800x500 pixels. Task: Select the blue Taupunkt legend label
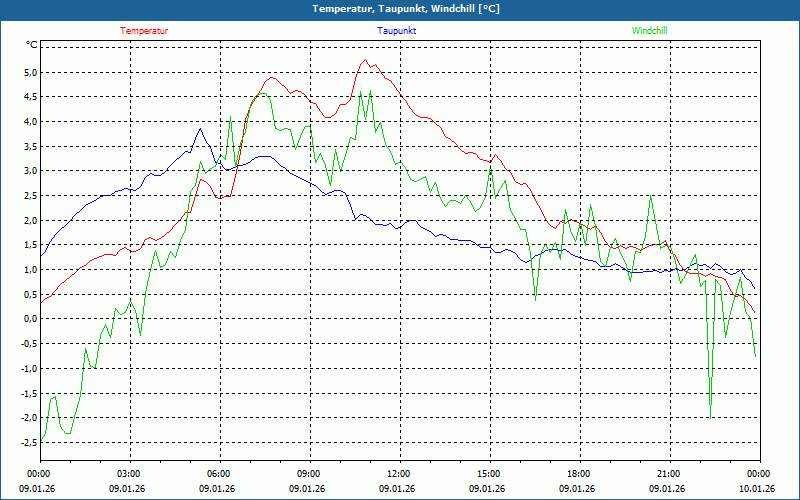point(396,31)
